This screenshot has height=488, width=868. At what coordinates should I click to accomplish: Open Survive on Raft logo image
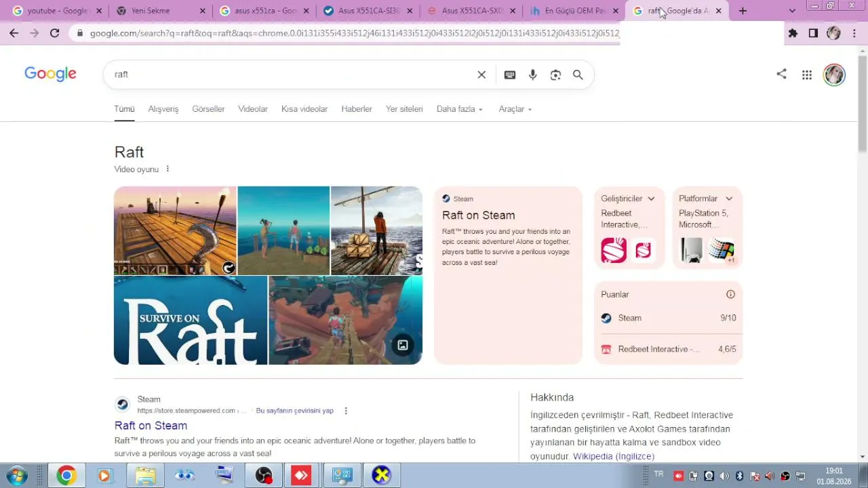tap(191, 320)
